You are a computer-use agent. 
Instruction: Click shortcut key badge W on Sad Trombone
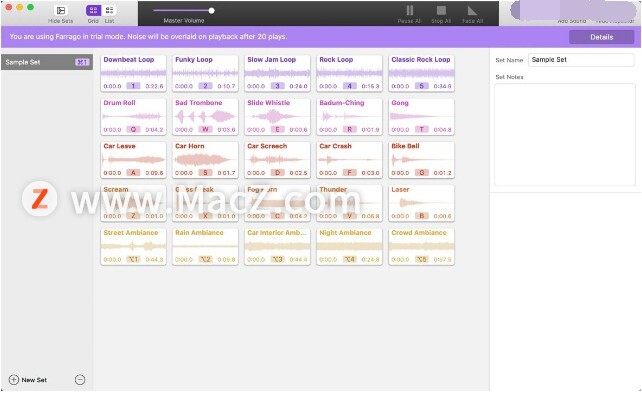click(x=205, y=129)
